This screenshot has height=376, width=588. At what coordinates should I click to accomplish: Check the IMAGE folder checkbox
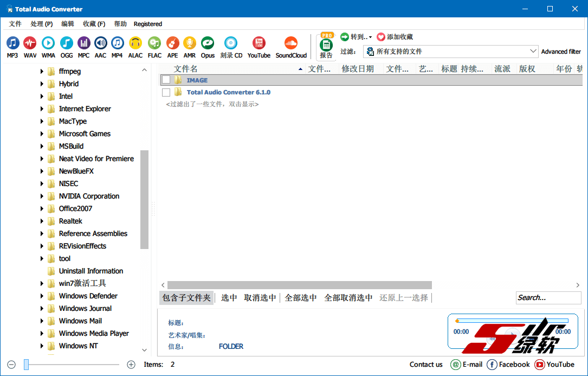coord(166,80)
